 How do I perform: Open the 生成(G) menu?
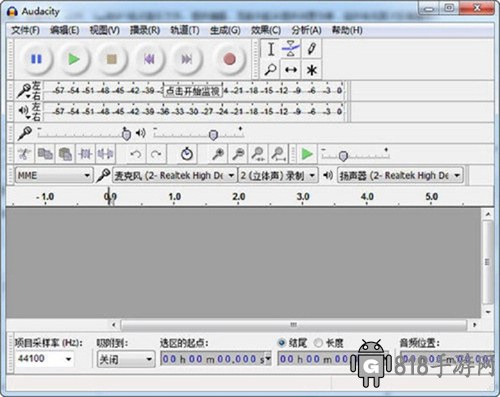point(225,30)
